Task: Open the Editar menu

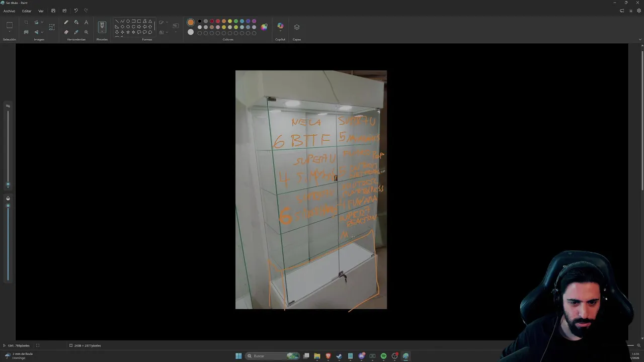Action: [x=27, y=11]
